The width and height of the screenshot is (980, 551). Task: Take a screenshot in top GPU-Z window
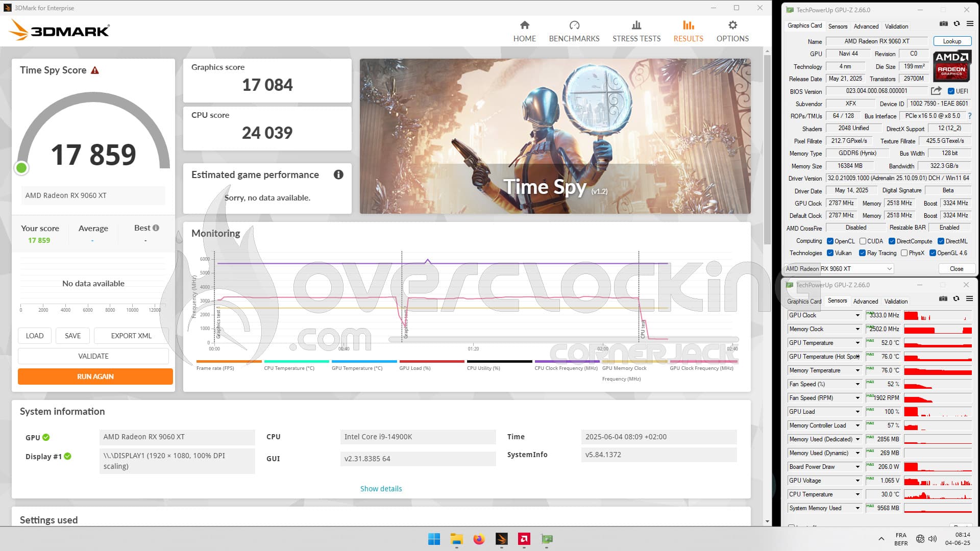944,24
